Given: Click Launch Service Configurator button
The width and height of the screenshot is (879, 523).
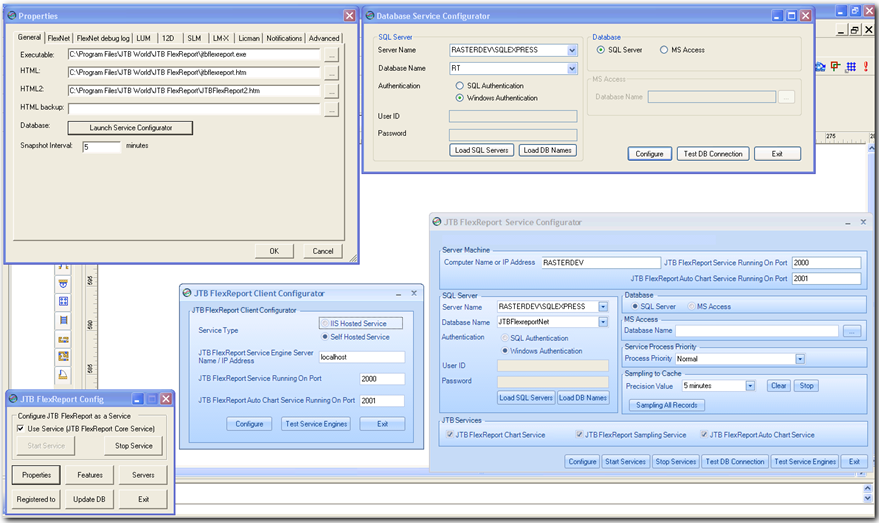Looking at the screenshot, I should 130,128.
